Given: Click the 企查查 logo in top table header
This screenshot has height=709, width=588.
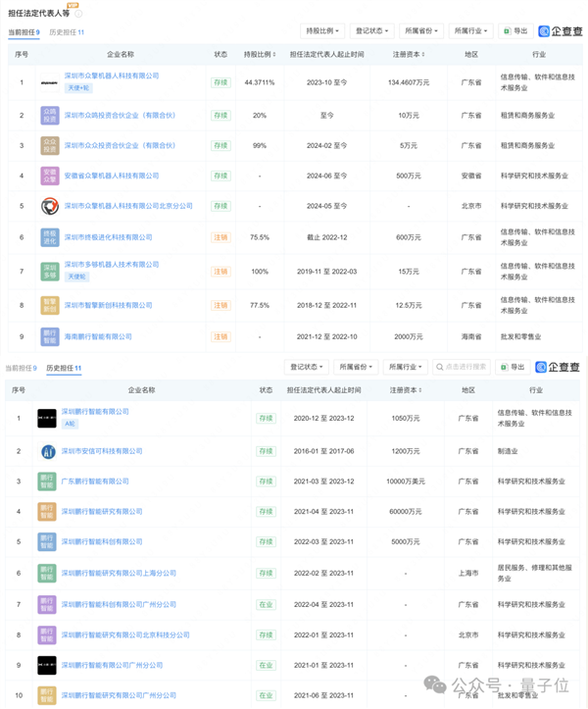Looking at the screenshot, I should point(560,32).
